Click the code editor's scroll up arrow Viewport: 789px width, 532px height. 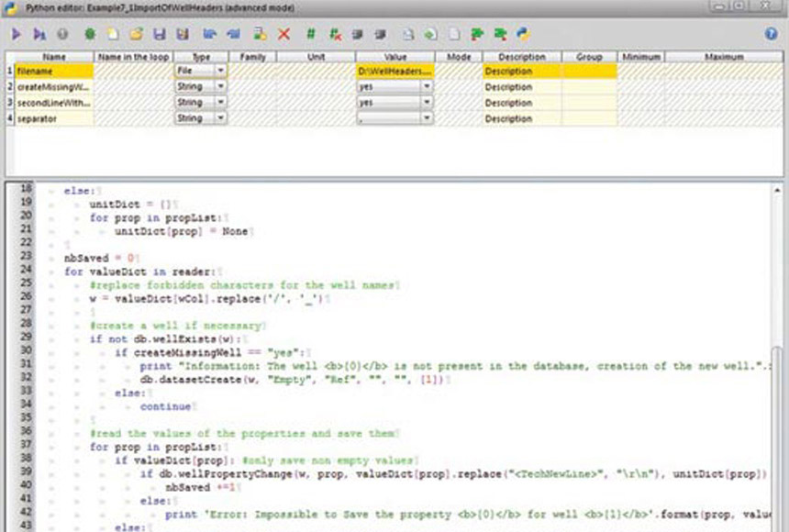(777, 190)
